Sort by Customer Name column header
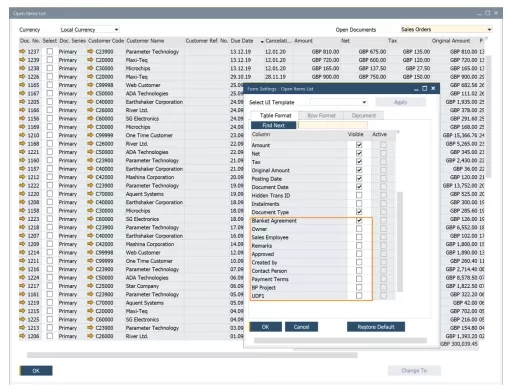Image resolution: width=509 pixels, height=391 pixels. pyautogui.click(x=145, y=41)
